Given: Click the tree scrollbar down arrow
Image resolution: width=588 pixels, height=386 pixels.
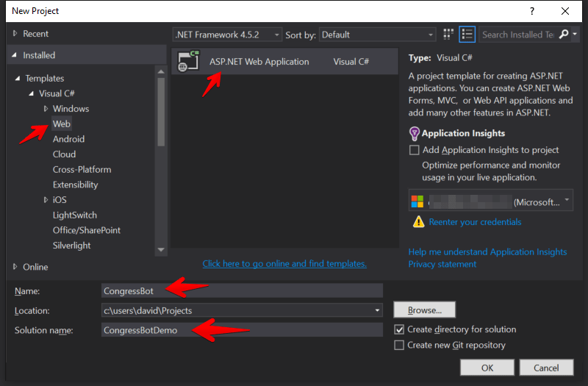Looking at the screenshot, I should [161, 250].
